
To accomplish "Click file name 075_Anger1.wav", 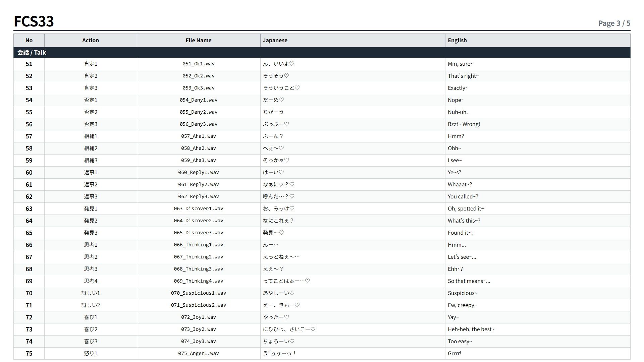I will tap(199, 353).
